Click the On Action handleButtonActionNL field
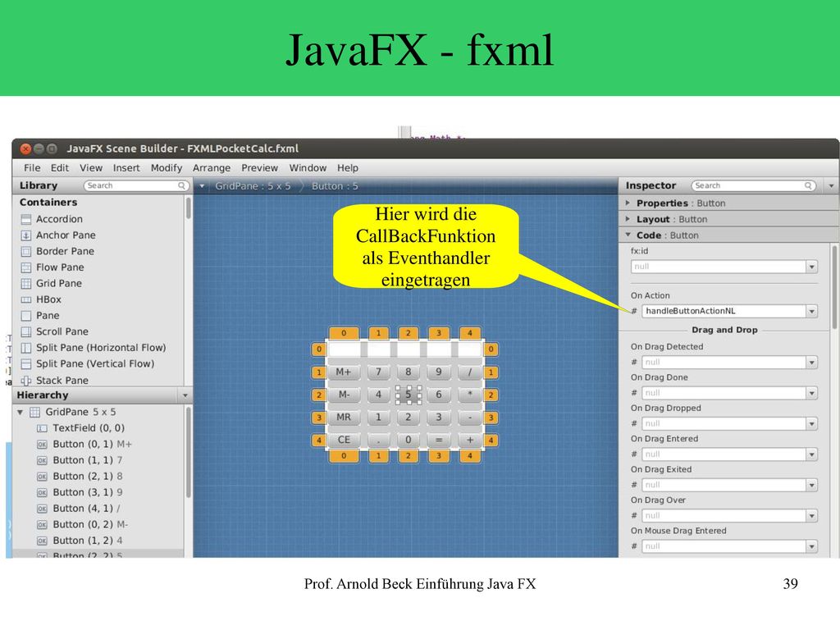This screenshot has height=630, width=840. tap(724, 311)
